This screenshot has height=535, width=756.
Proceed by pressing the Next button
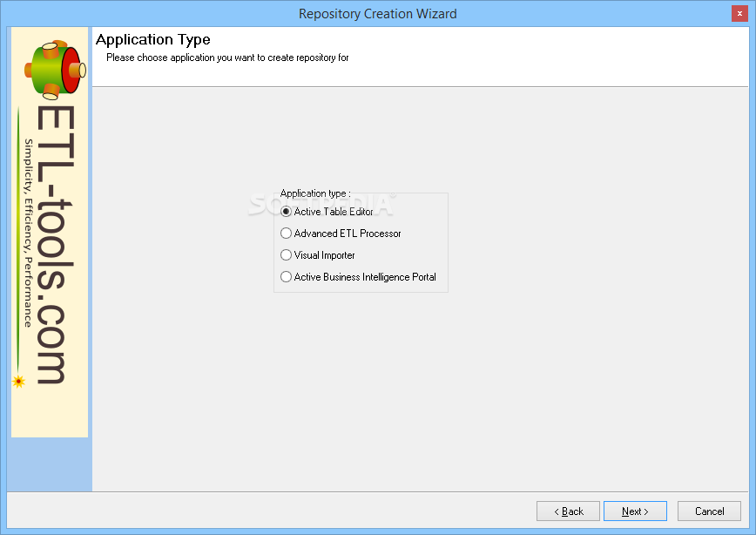click(x=635, y=511)
